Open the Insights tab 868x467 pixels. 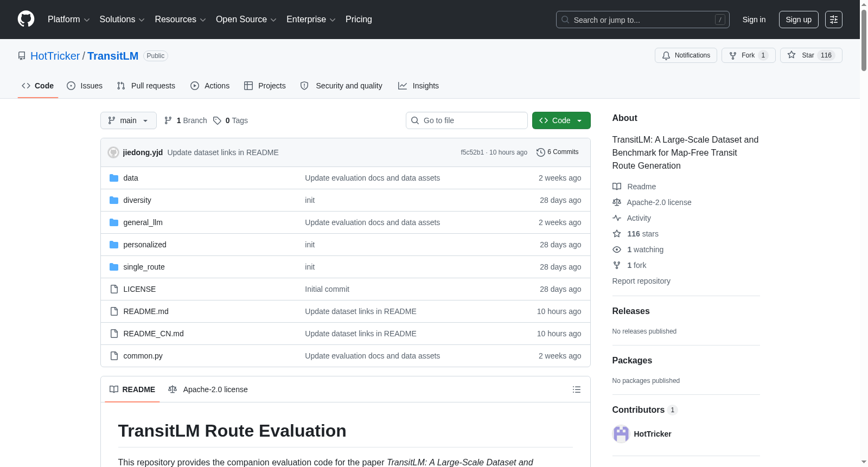pyautogui.click(x=418, y=86)
